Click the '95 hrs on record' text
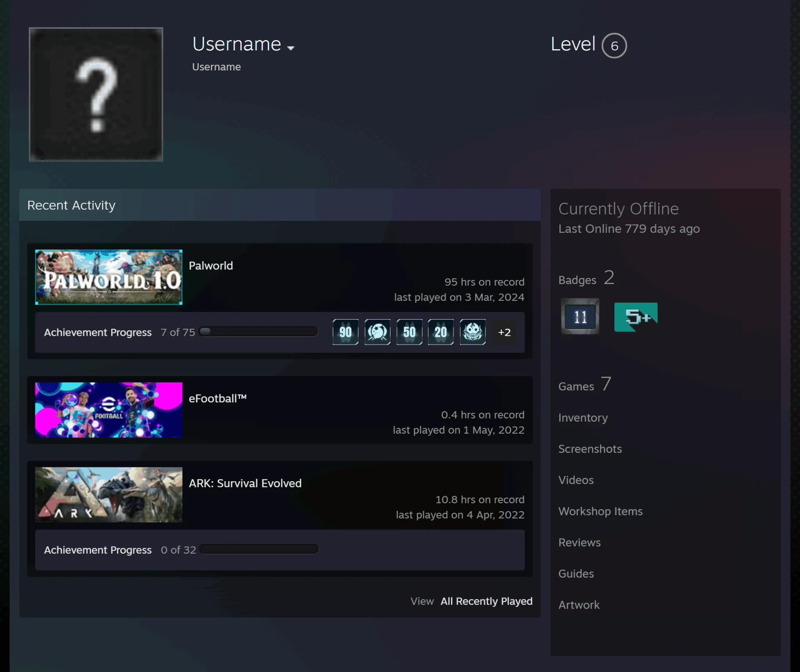The image size is (800, 672). [484, 282]
